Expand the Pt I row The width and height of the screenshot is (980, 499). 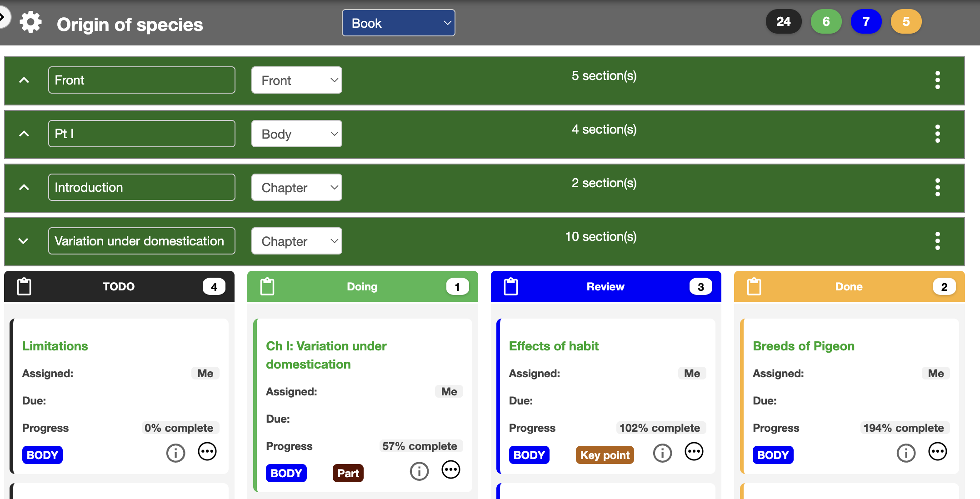24,134
